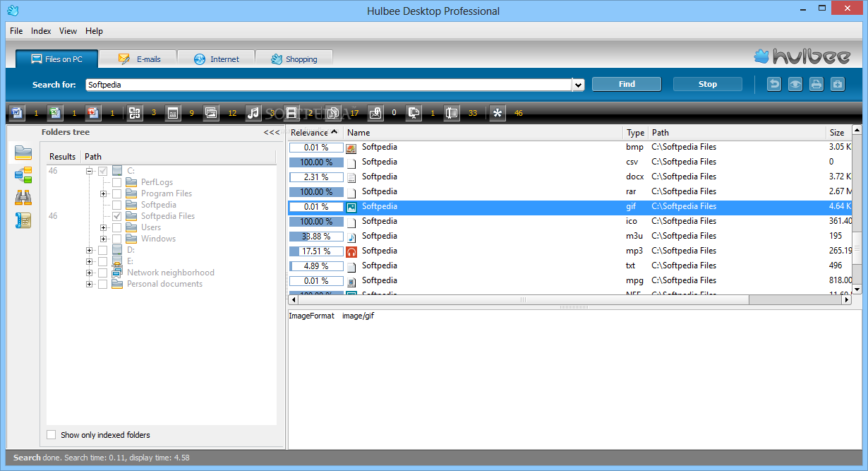Screen dimensions: 868x471
Task: Expand the Network neighborhood node
Action: 90,273
